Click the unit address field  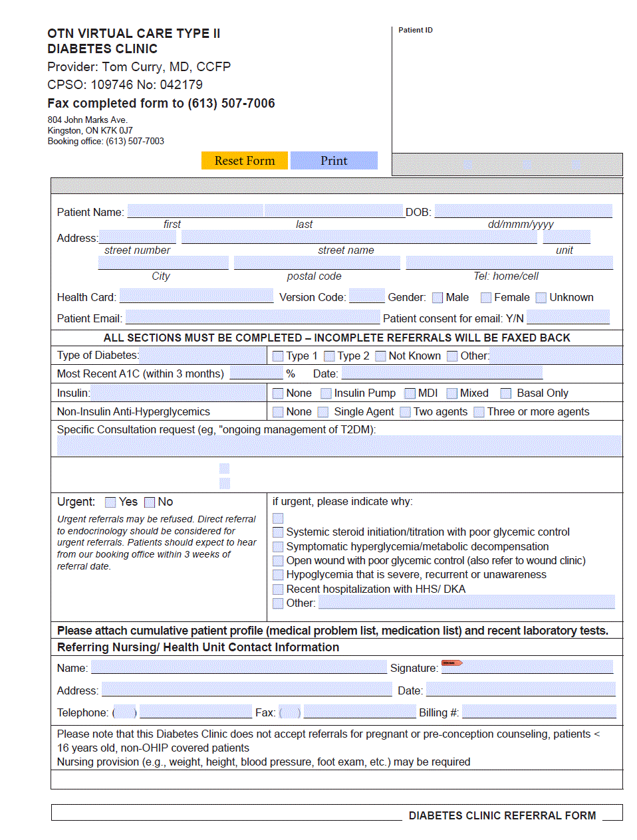tap(567, 237)
